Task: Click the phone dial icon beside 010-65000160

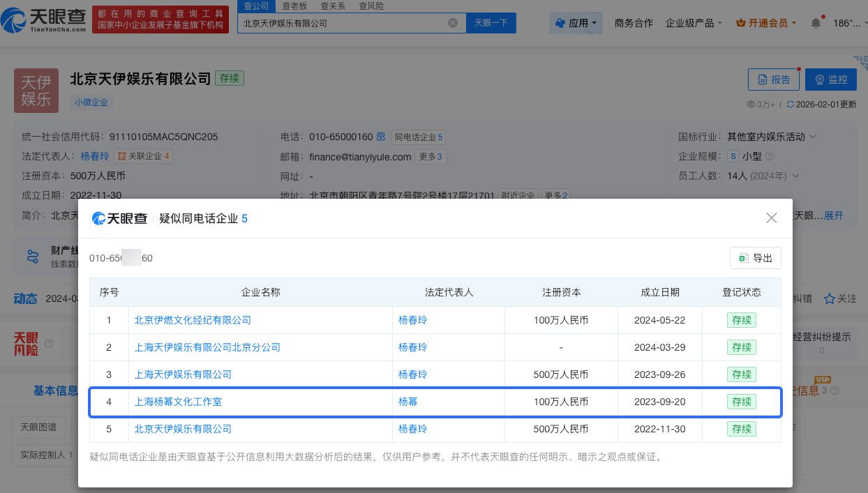Action: click(x=380, y=137)
